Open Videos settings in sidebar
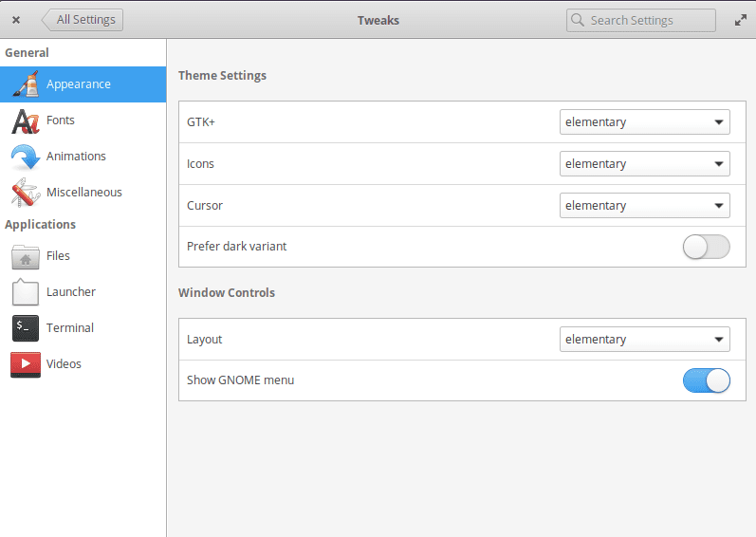756x537 pixels. pos(83,364)
